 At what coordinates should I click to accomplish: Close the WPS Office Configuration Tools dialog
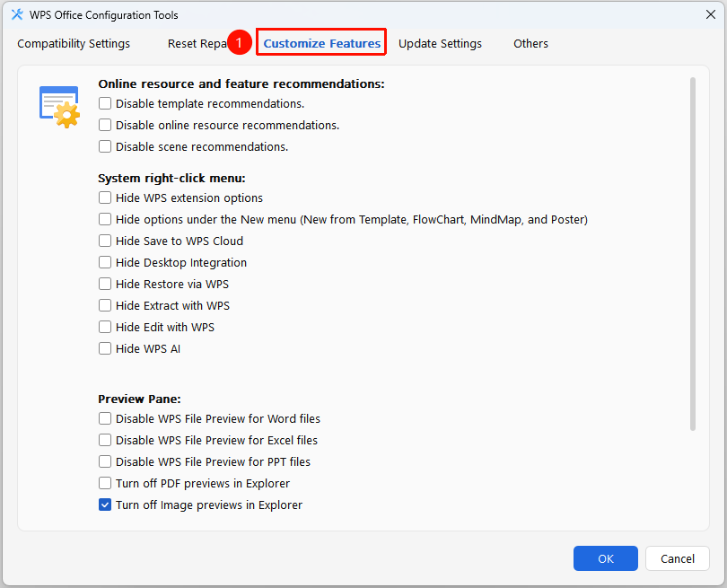coord(710,15)
